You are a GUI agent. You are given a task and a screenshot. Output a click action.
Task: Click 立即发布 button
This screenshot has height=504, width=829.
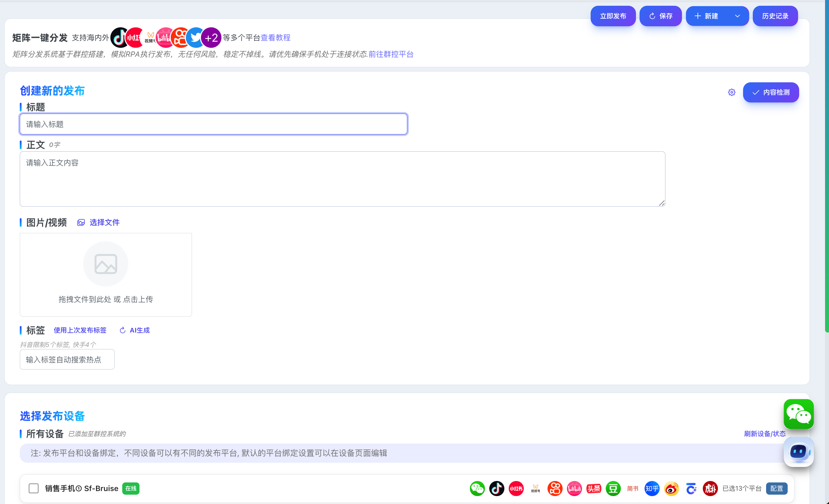613,16
